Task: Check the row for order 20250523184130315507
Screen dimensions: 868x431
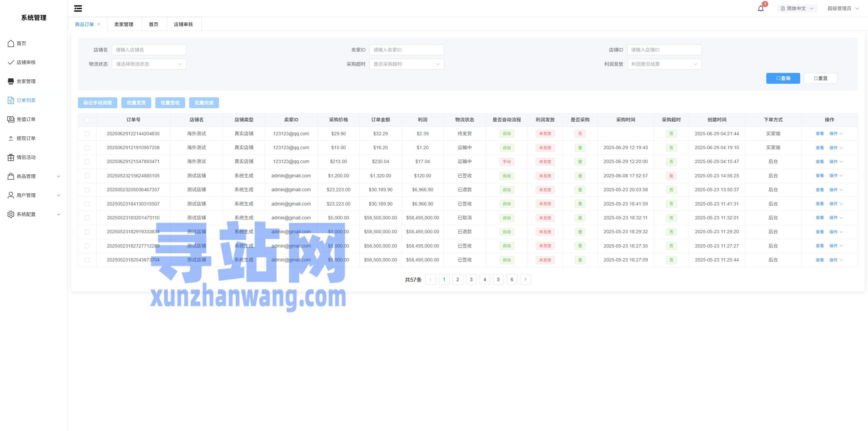Action: click(87, 204)
